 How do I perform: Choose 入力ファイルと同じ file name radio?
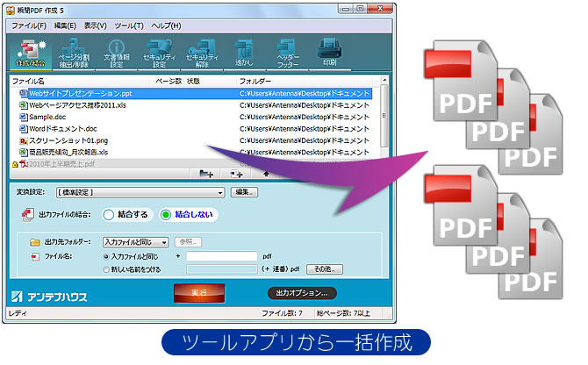click(x=106, y=257)
